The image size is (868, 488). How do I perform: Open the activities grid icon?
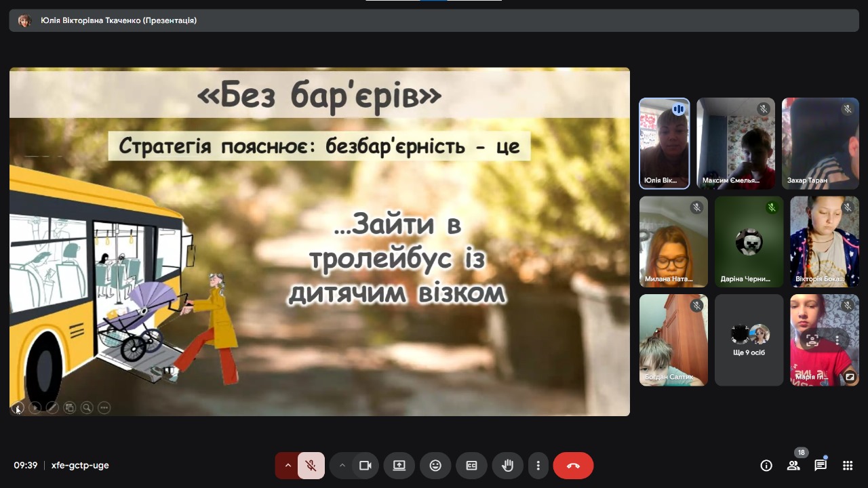(848, 466)
